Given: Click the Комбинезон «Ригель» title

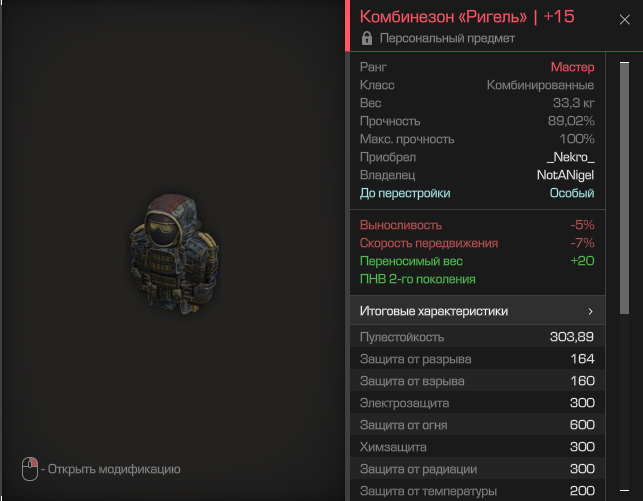Looking at the screenshot, I should click(443, 17).
